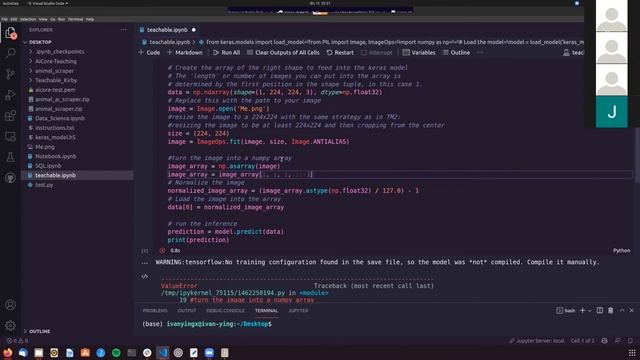Viewport: 640px width, 360px height.
Task: Click errors and warnings count in status bar
Action: (17, 340)
